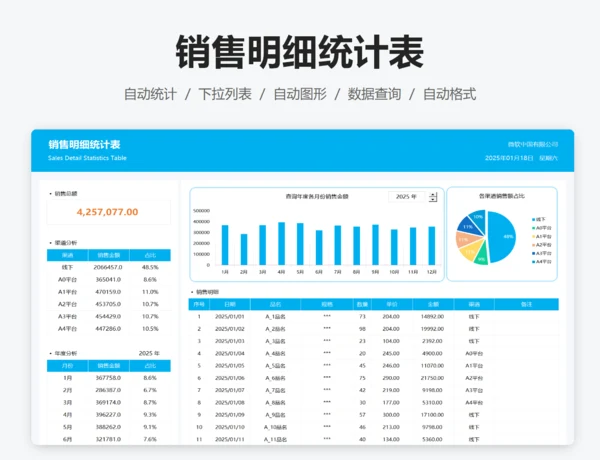Select total sales value 4,257,077.00
The image size is (600, 460).
tap(108, 212)
